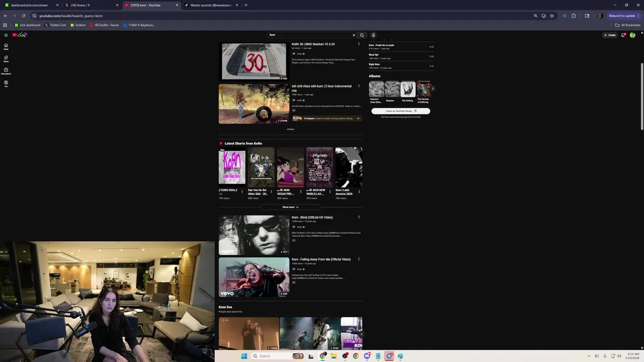Screen dimensions: 644x362
Task: Open more options for Korn Blind video
Action: click(359, 217)
